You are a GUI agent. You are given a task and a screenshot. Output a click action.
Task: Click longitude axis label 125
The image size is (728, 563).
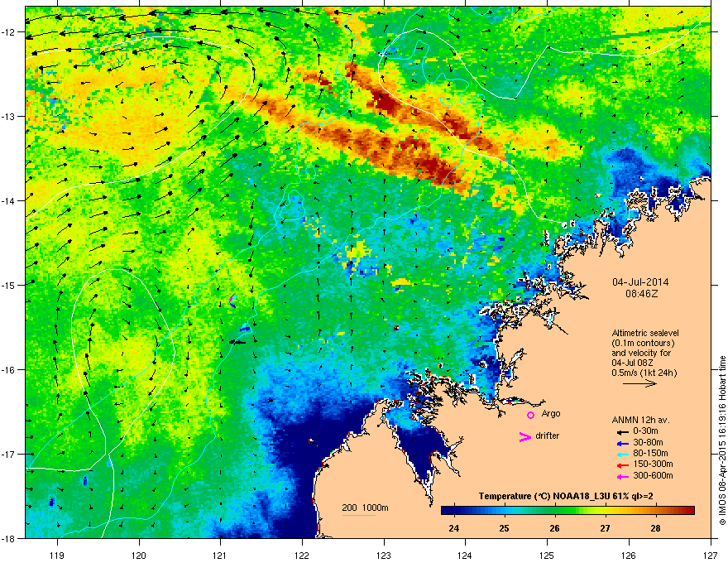coord(547,555)
